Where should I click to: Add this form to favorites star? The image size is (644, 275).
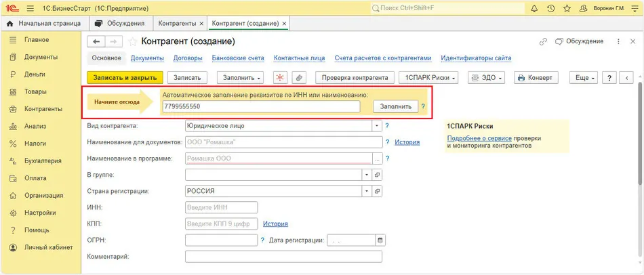coord(132,41)
